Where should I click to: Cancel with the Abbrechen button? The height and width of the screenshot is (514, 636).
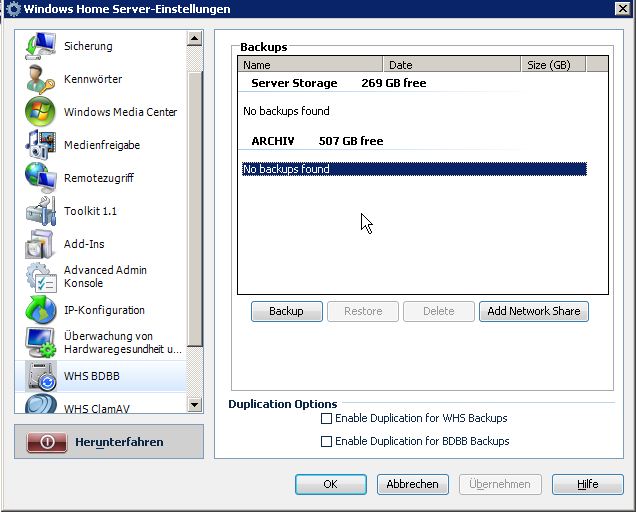pyautogui.click(x=413, y=484)
